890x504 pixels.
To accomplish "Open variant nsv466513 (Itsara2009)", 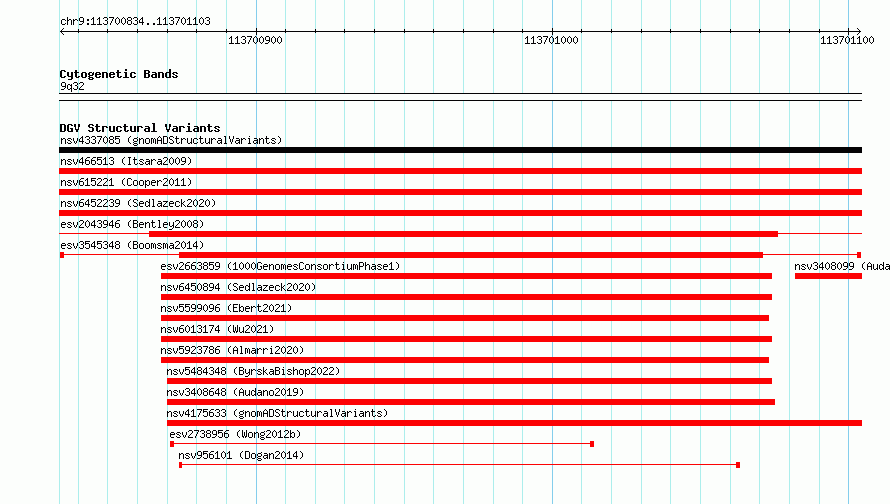I will [x=126, y=161].
